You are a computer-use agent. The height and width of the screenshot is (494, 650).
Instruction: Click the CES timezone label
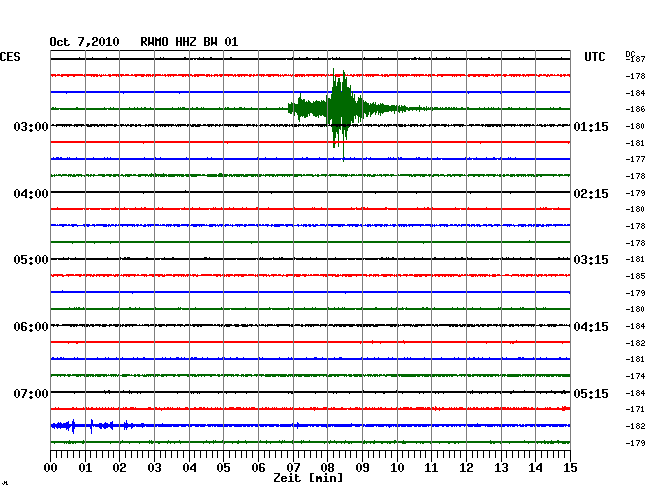10,57
